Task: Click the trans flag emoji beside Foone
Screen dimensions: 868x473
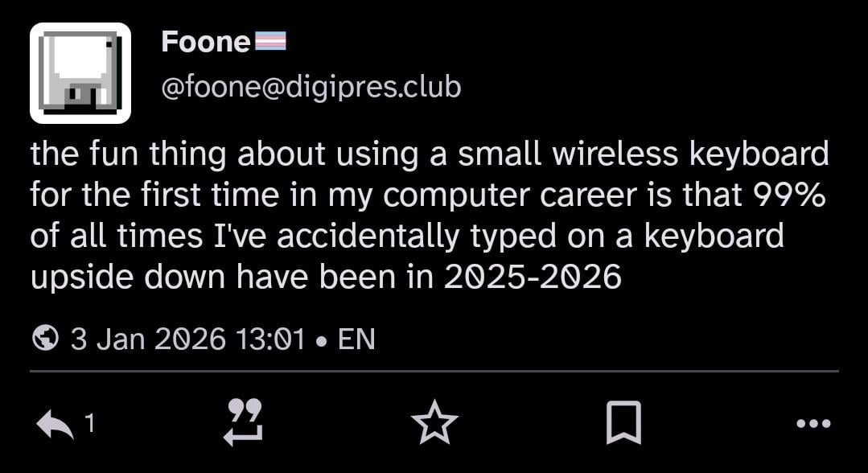Action: pyautogui.click(x=270, y=41)
